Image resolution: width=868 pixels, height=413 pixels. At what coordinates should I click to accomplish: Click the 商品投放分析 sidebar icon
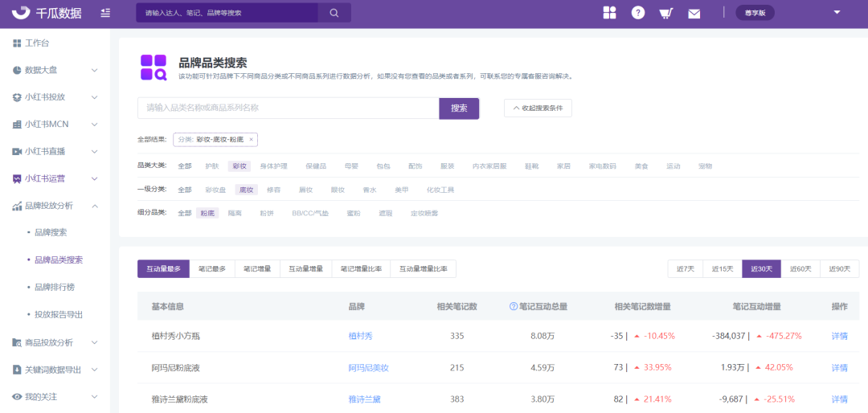tap(17, 342)
